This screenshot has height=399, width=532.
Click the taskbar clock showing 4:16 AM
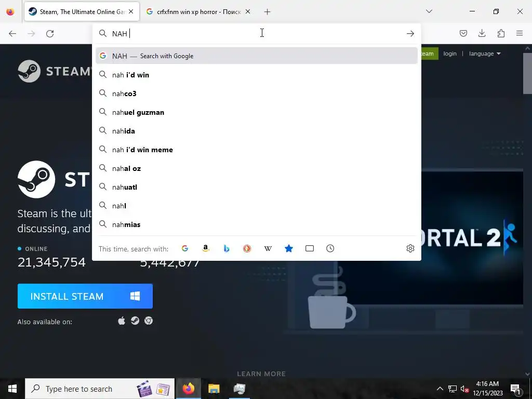pyautogui.click(x=487, y=389)
